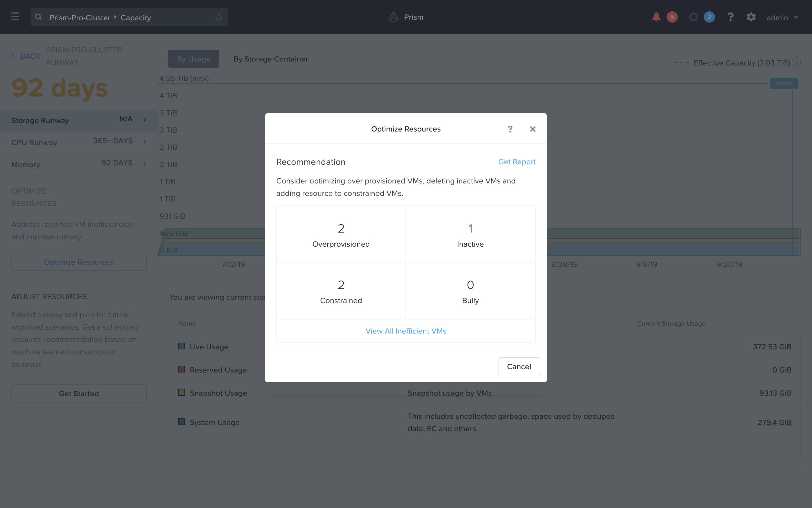Switch to the By Usage tab
Screen dimensions: 812x508
[x=194, y=59]
